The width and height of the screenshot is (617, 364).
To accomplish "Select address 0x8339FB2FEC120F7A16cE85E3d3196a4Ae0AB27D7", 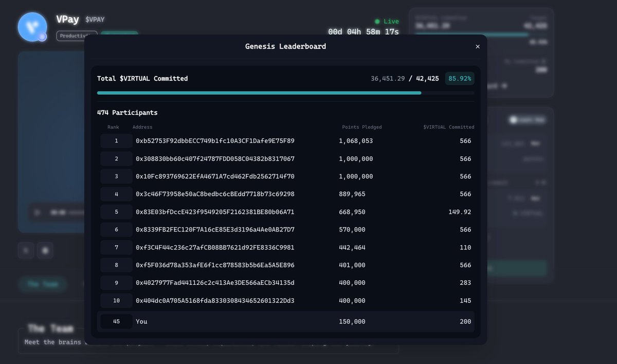I will pos(215,230).
